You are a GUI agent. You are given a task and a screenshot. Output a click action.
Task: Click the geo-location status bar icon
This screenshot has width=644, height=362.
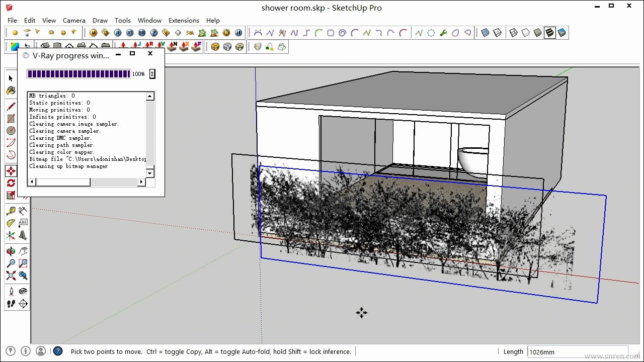coord(10,351)
